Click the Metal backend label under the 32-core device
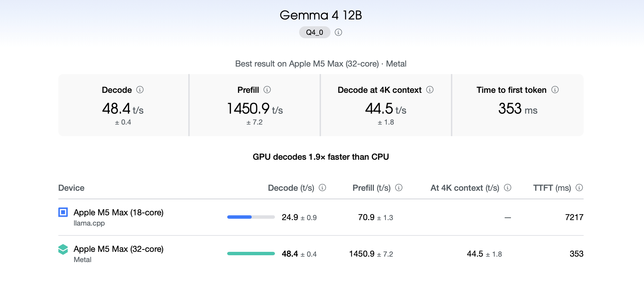 tap(83, 260)
